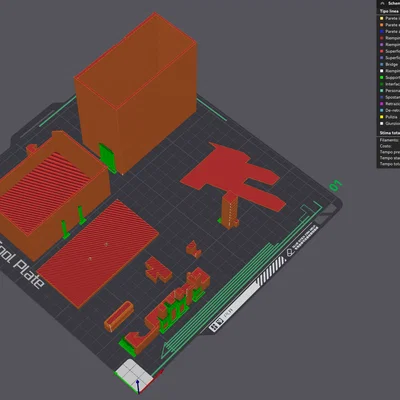Toggle the purple Riempimento line swatch

tap(382, 45)
